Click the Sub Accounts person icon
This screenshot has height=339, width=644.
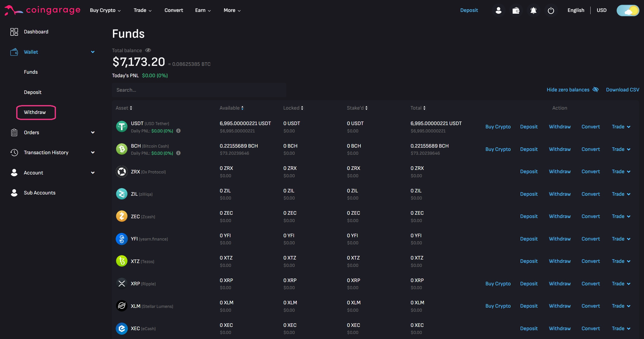click(x=14, y=193)
